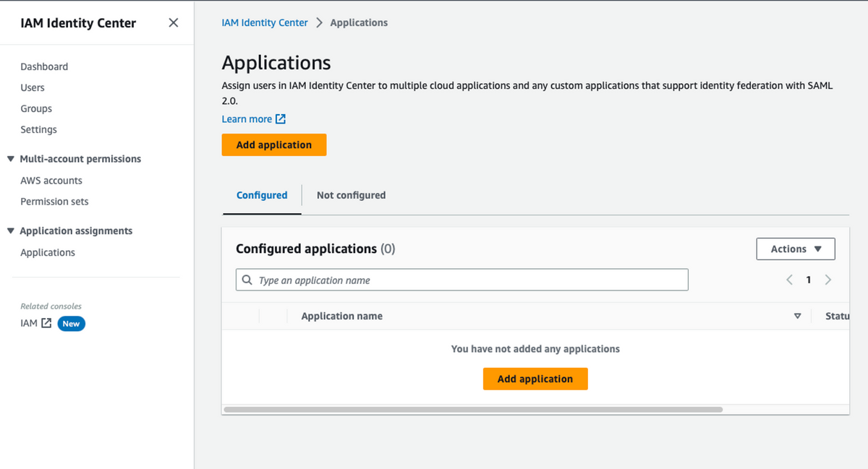Open the Actions dropdown menu
Screen dimensions: 868x469
tap(796, 249)
